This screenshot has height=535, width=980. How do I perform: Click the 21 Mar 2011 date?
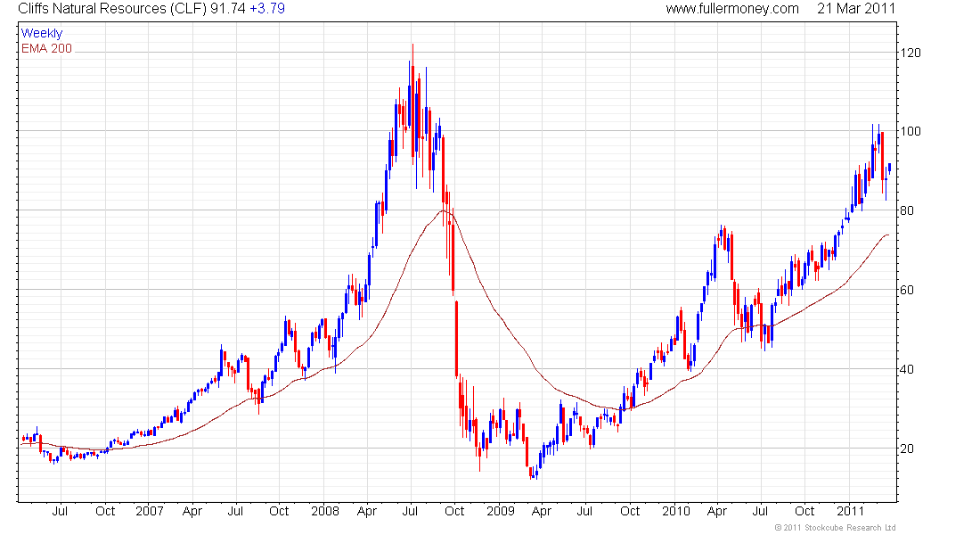pyautogui.click(x=855, y=9)
